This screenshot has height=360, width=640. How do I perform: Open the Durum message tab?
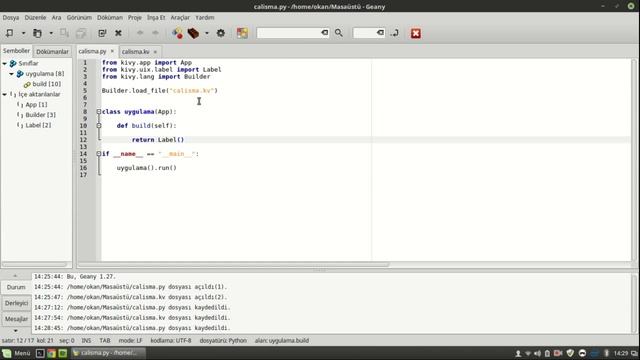point(16,287)
